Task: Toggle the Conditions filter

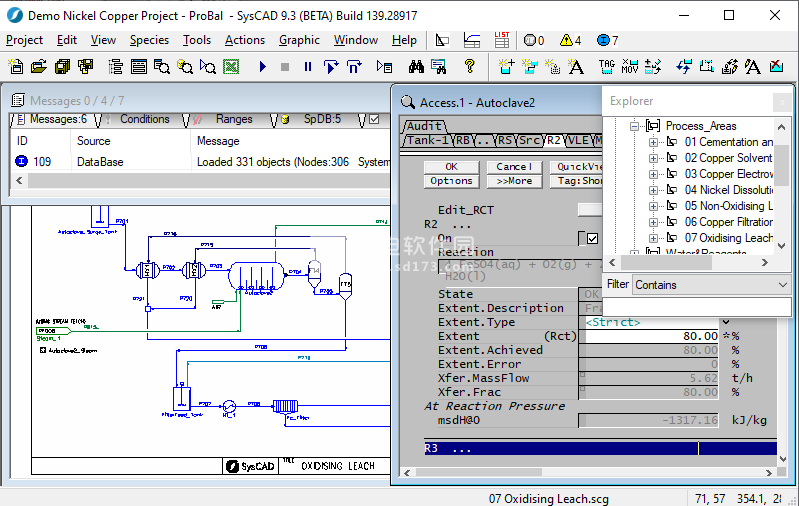Action: [x=140, y=119]
